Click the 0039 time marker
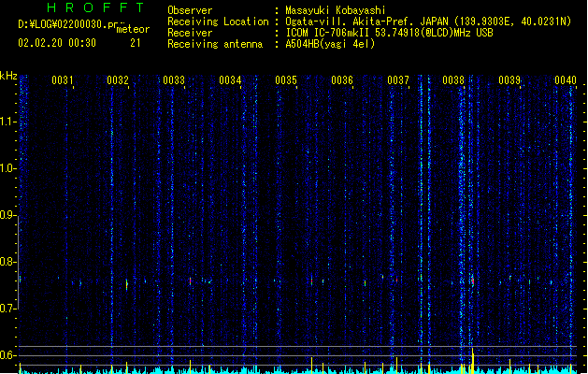 point(509,80)
